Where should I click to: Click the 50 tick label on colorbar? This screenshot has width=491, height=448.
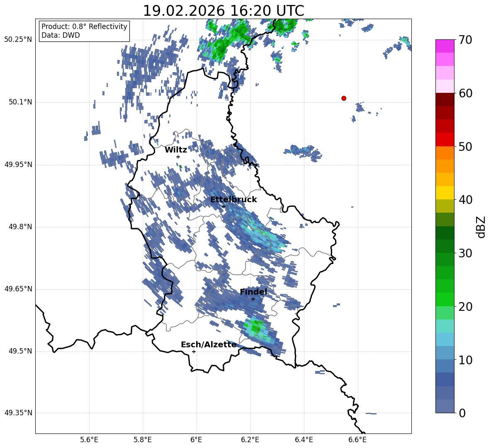coord(465,146)
